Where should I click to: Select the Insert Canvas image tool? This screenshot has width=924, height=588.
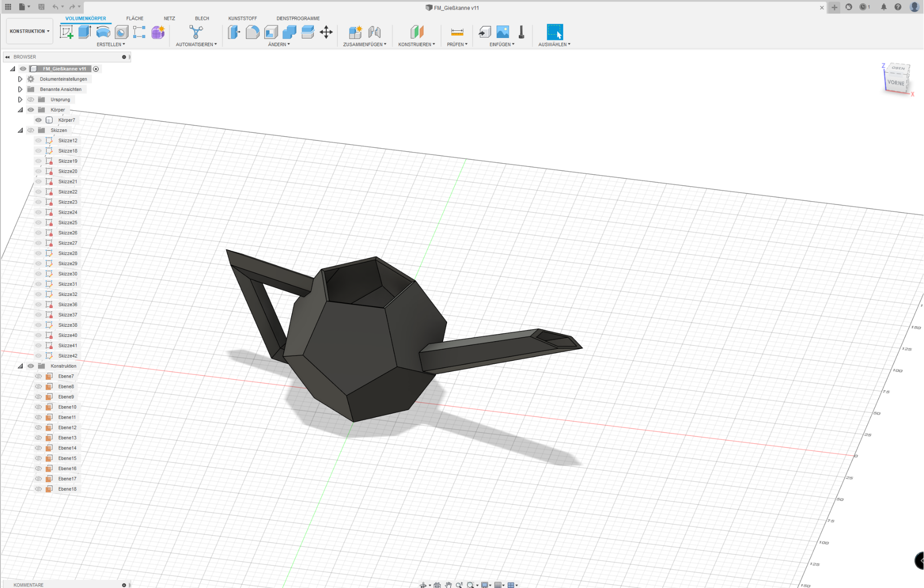(x=502, y=32)
